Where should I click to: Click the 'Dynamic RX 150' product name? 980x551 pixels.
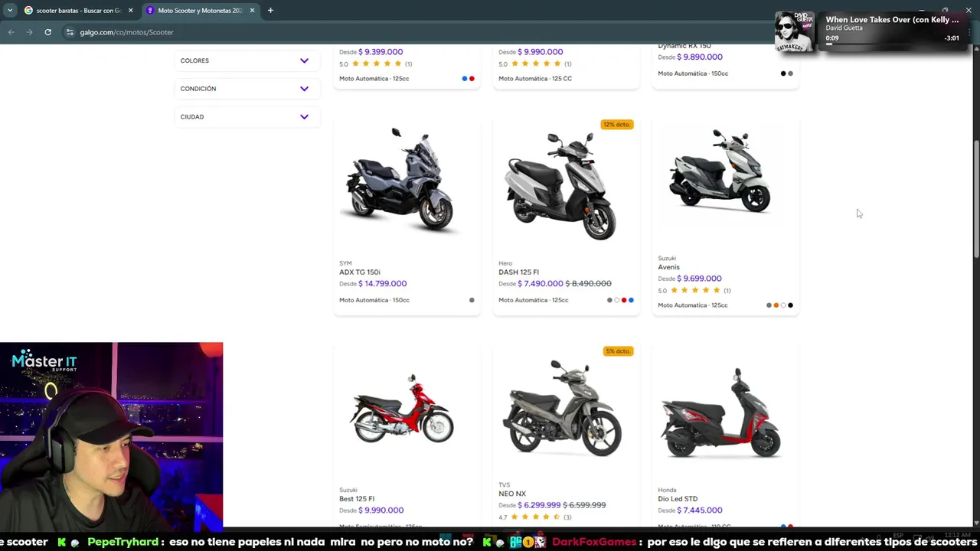coord(684,46)
